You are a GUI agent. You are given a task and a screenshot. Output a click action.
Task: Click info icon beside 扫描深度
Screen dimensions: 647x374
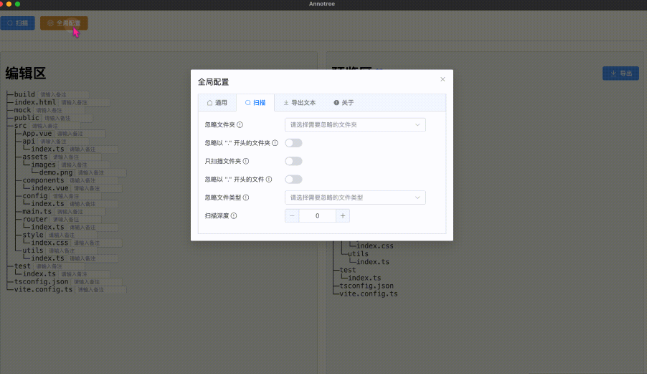click(x=234, y=215)
